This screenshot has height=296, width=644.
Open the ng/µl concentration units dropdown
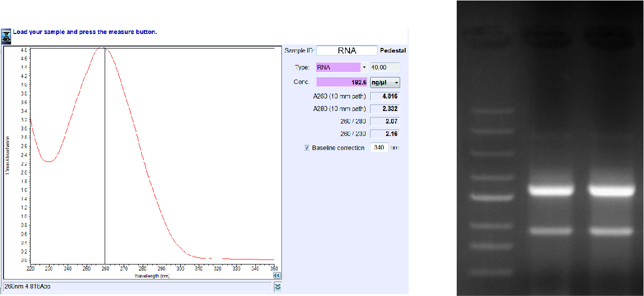coord(385,82)
